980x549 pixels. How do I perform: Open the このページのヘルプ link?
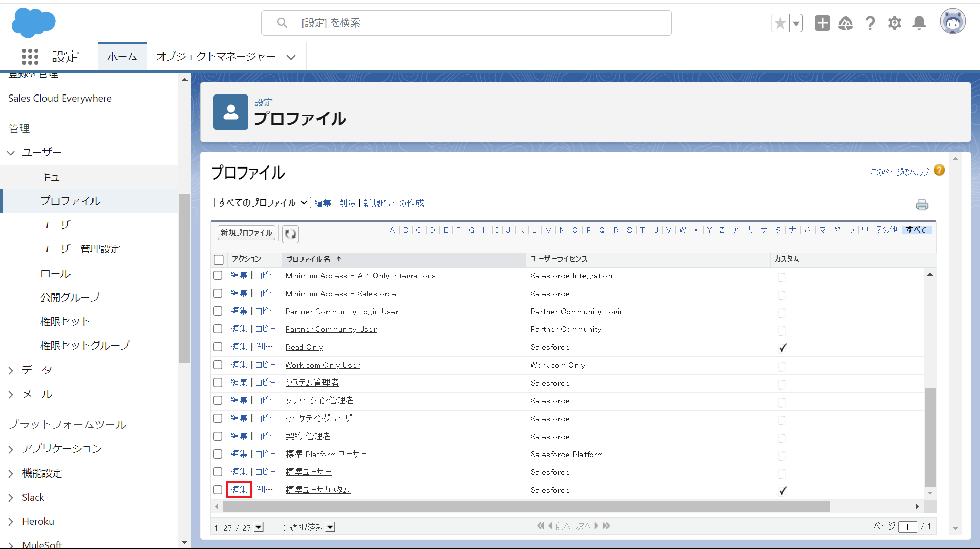point(899,172)
